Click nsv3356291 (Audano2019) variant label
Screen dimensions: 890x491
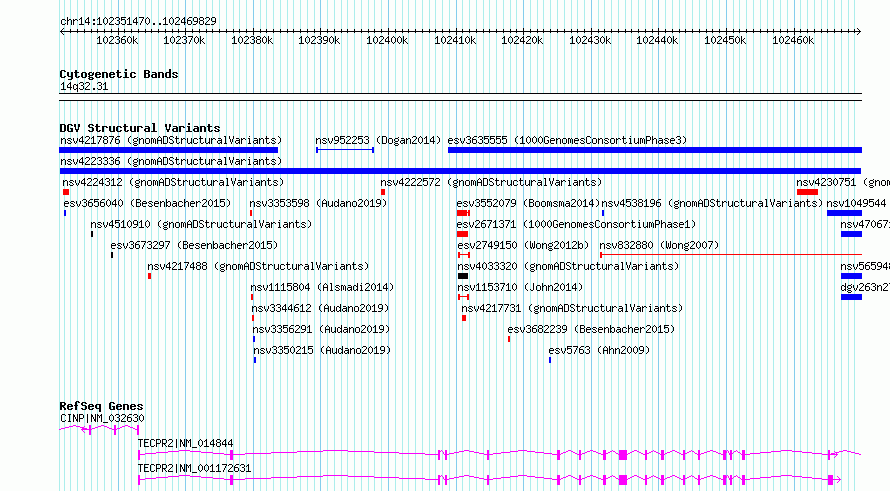(x=321, y=329)
